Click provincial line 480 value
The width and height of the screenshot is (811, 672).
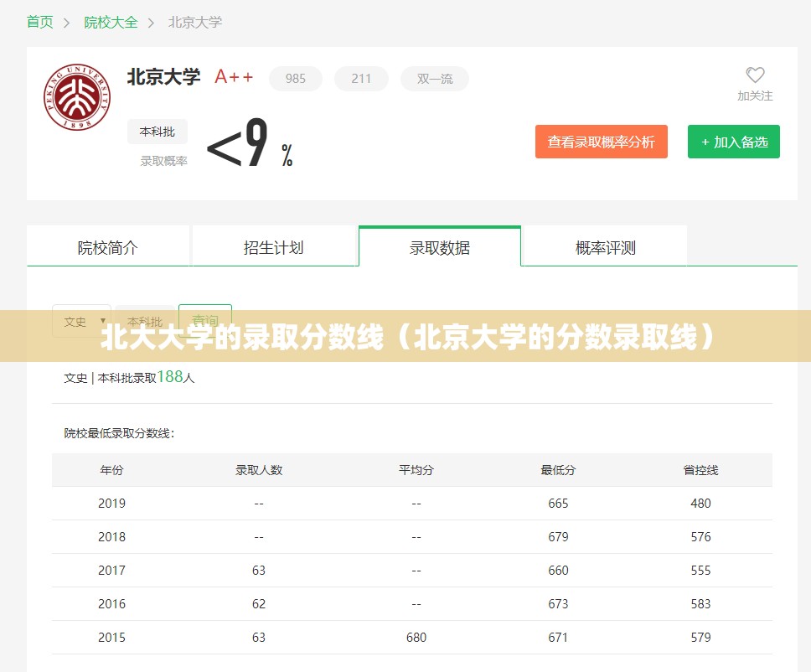(701, 504)
